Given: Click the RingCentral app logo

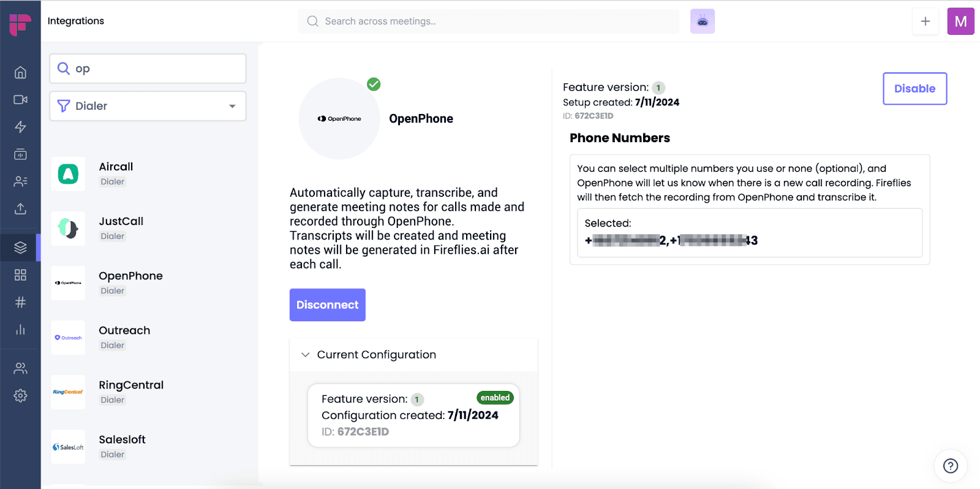Looking at the screenshot, I should tap(68, 392).
